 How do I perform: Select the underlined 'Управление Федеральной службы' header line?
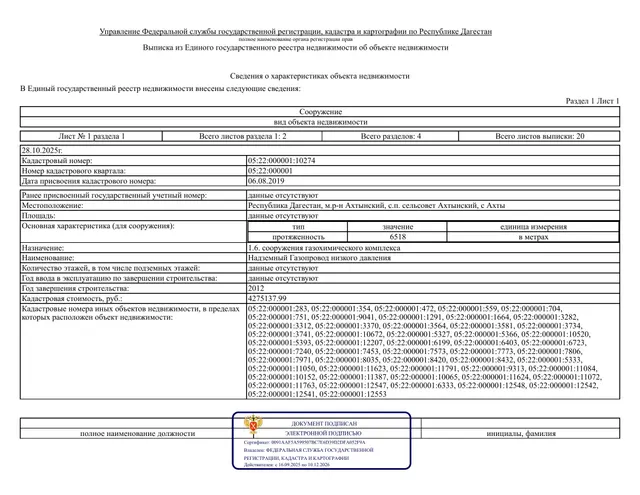(x=296, y=31)
